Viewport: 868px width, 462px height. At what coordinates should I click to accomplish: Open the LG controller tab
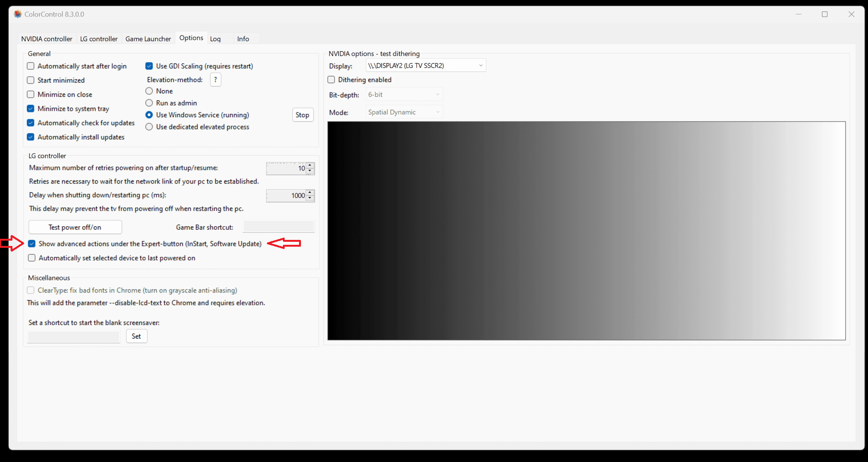99,39
